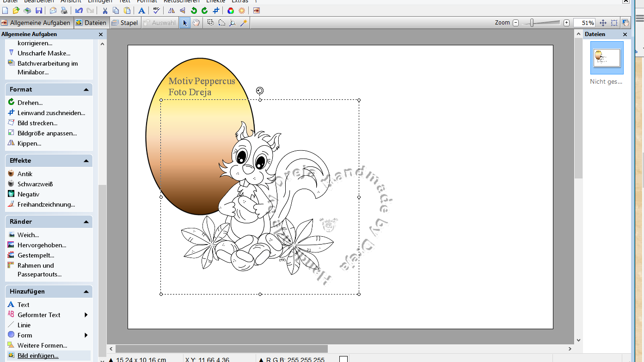Click the red-eye icon in the top toolbar
This screenshot has height=362, width=644.
pos(257,11)
